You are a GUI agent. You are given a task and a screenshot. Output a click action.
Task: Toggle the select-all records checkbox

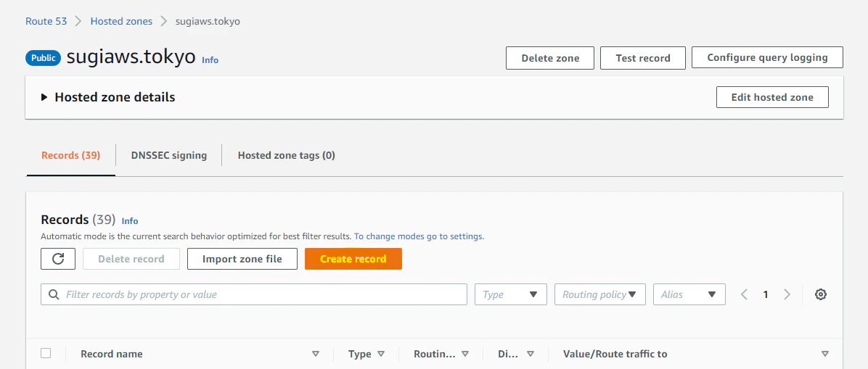(x=46, y=353)
